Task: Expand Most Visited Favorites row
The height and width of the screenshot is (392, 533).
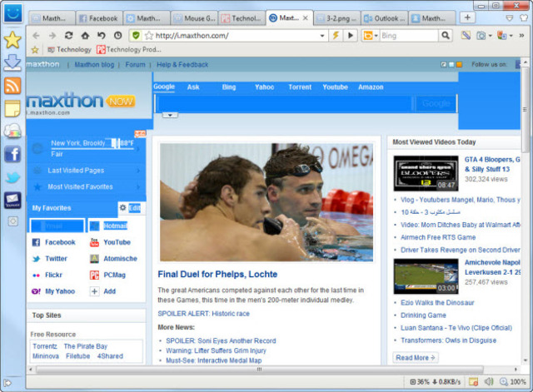Action: coord(87,186)
